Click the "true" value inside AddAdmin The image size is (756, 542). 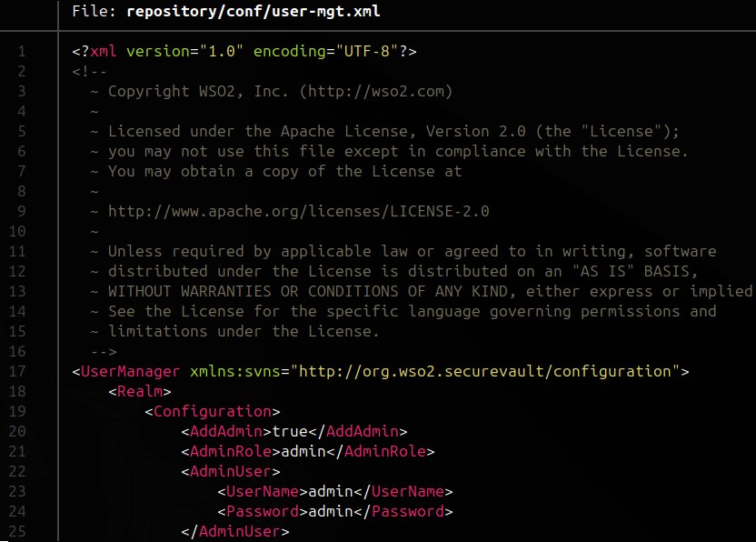pyautogui.click(x=290, y=431)
